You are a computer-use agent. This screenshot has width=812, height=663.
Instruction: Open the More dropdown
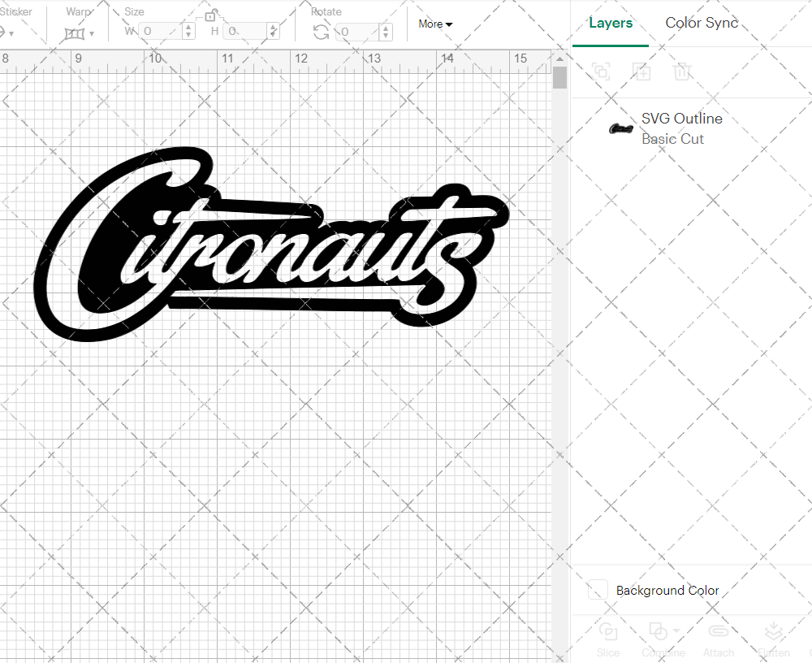coord(435,24)
